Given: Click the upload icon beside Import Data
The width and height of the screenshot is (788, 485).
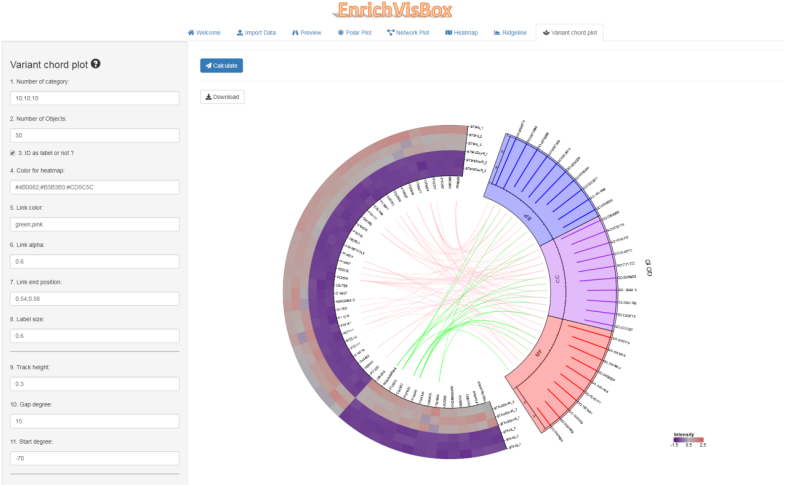Looking at the screenshot, I should click(x=240, y=33).
